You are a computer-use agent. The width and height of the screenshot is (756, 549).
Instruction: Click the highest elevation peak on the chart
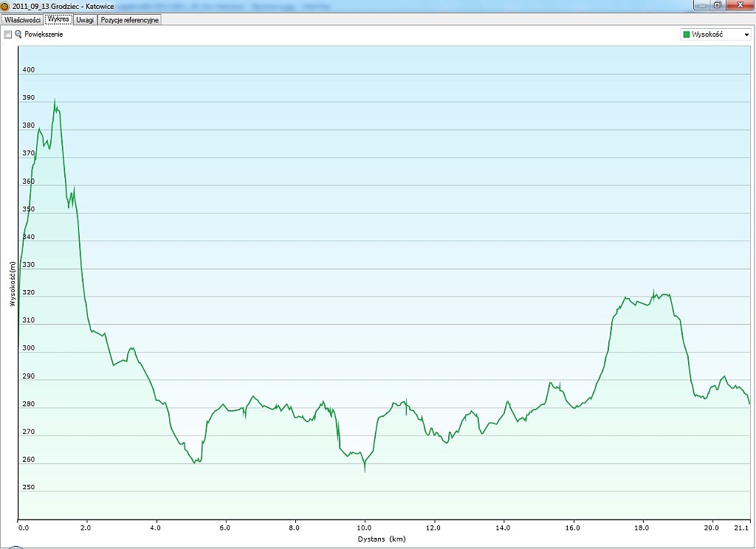54,100
